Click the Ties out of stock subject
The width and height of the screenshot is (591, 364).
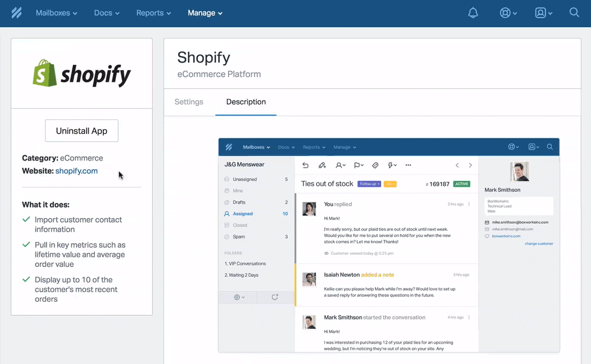[327, 184]
